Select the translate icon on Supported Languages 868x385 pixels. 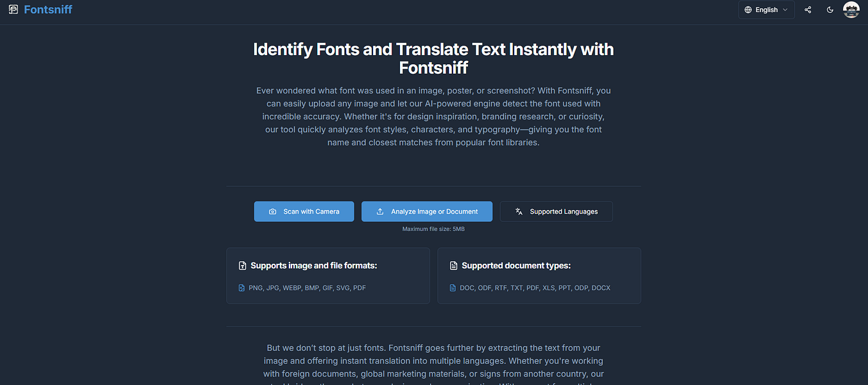pyautogui.click(x=518, y=211)
